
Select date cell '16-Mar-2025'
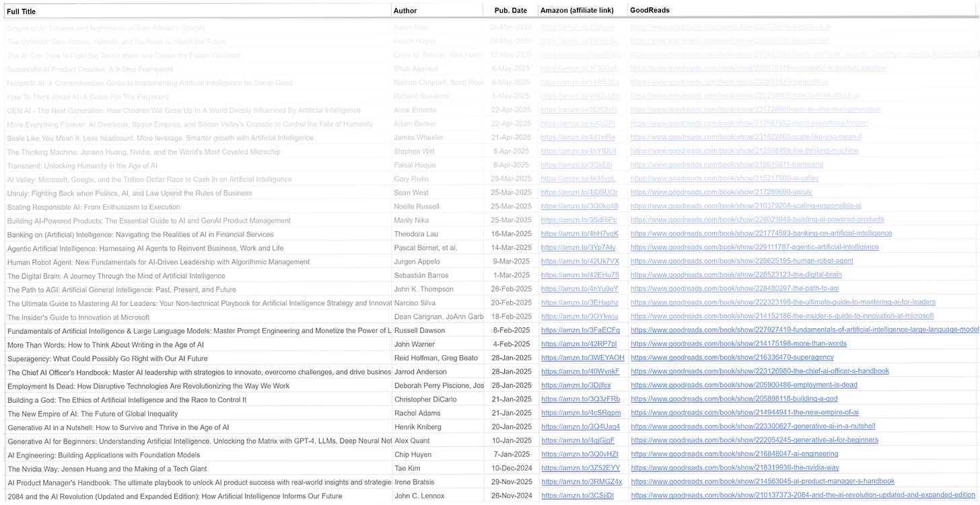pos(510,235)
